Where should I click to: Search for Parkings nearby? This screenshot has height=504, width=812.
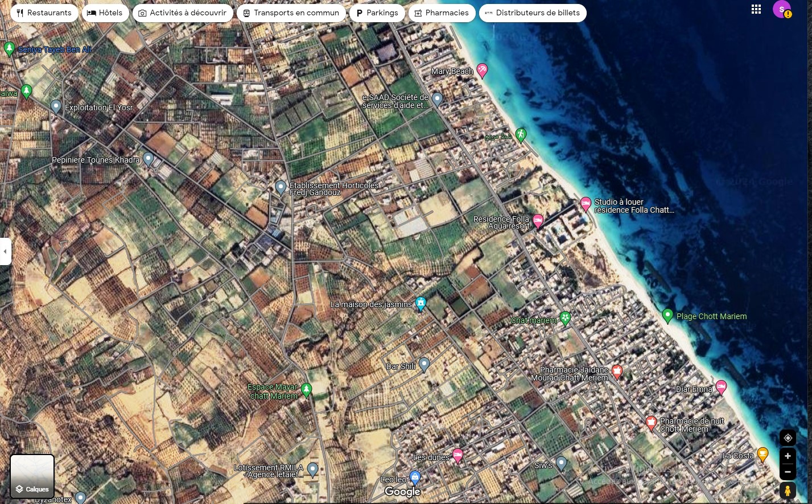[377, 13]
